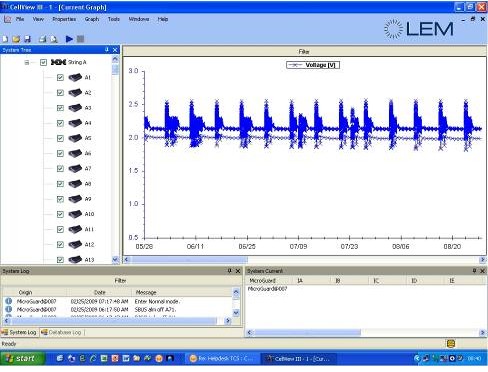
Task: Open the Graph menu
Action: click(x=92, y=19)
